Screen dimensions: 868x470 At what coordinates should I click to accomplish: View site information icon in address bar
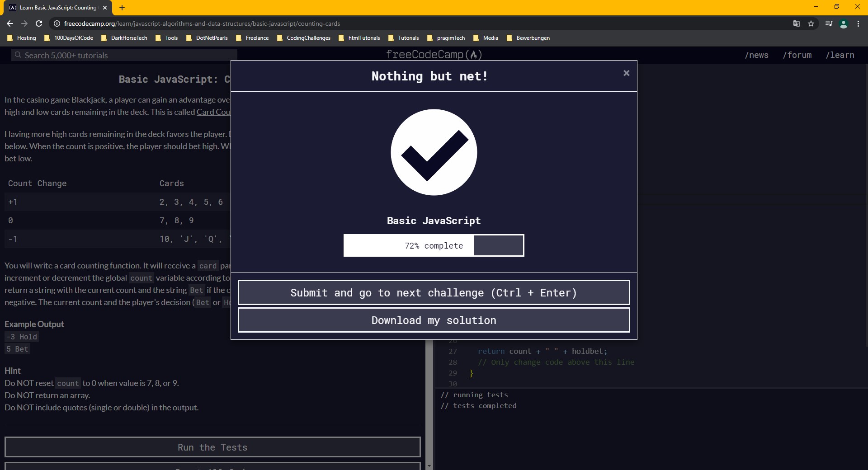57,23
